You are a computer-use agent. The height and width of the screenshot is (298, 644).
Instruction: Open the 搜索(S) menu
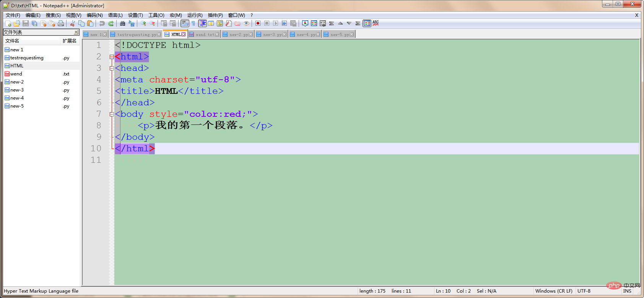tap(53, 15)
